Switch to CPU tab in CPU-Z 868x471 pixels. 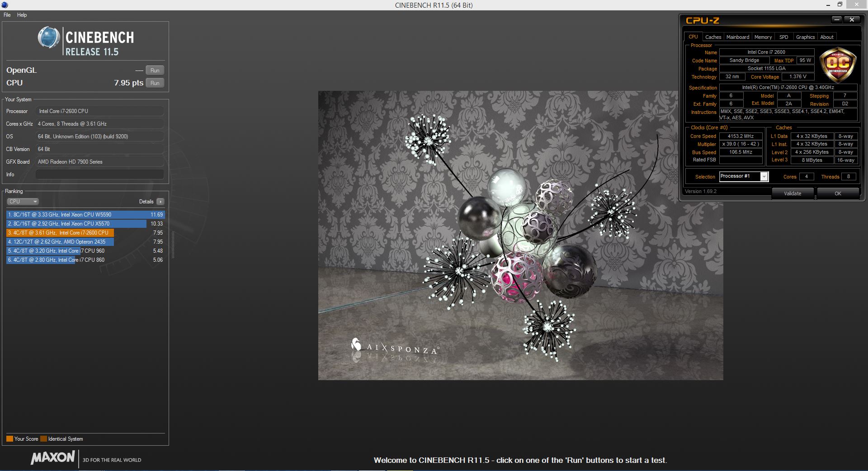coord(693,37)
